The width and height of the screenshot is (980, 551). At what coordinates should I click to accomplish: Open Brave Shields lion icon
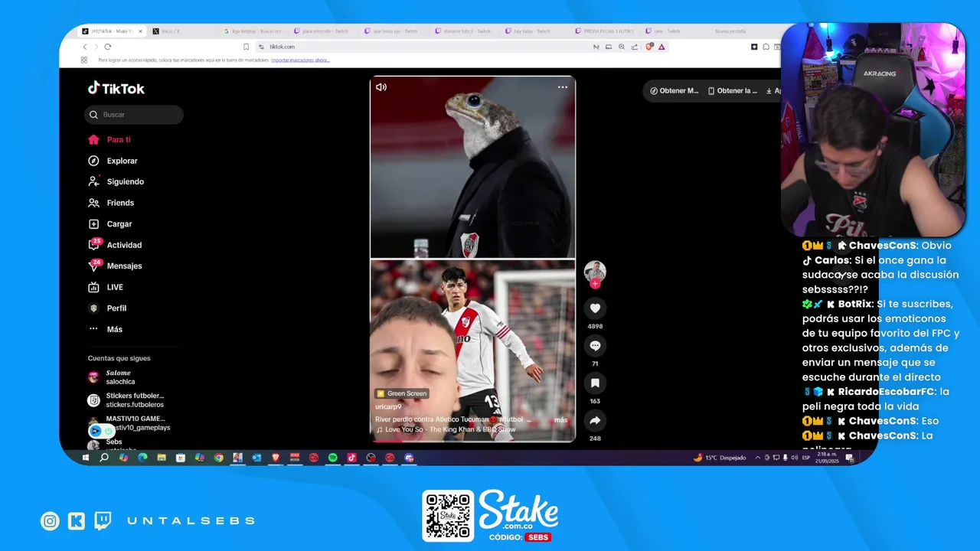[649, 47]
